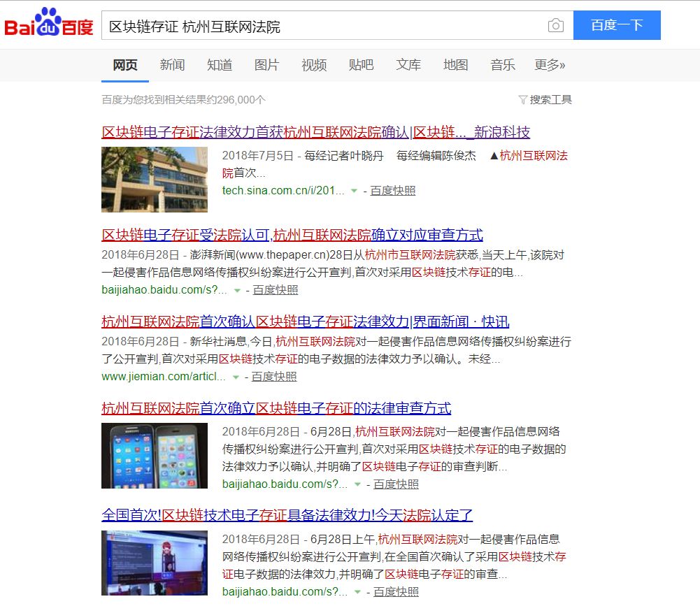700x606 pixels.
Task: Click the two smartphones thumbnail
Action: 155,456
